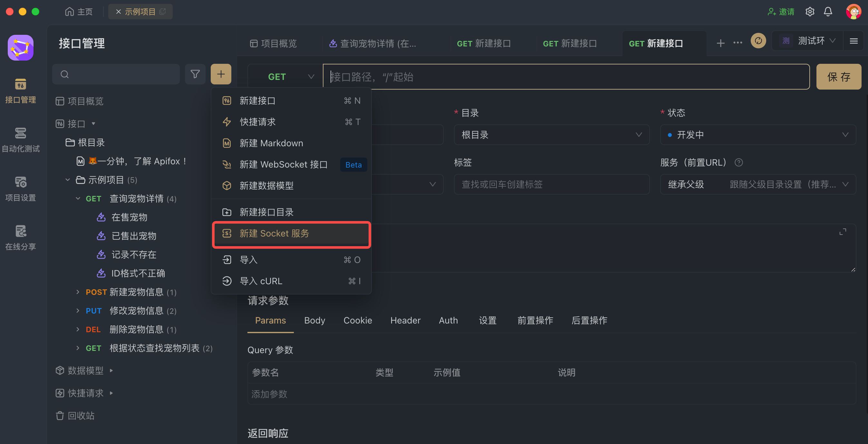Click the filter icon beside search box
Screen dimensions: 868x444
pyautogui.click(x=195, y=74)
